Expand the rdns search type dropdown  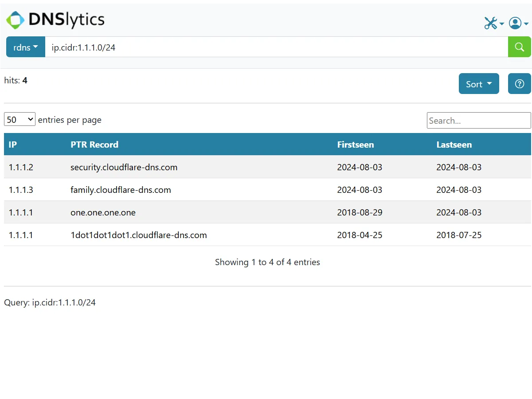tap(26, 47)
